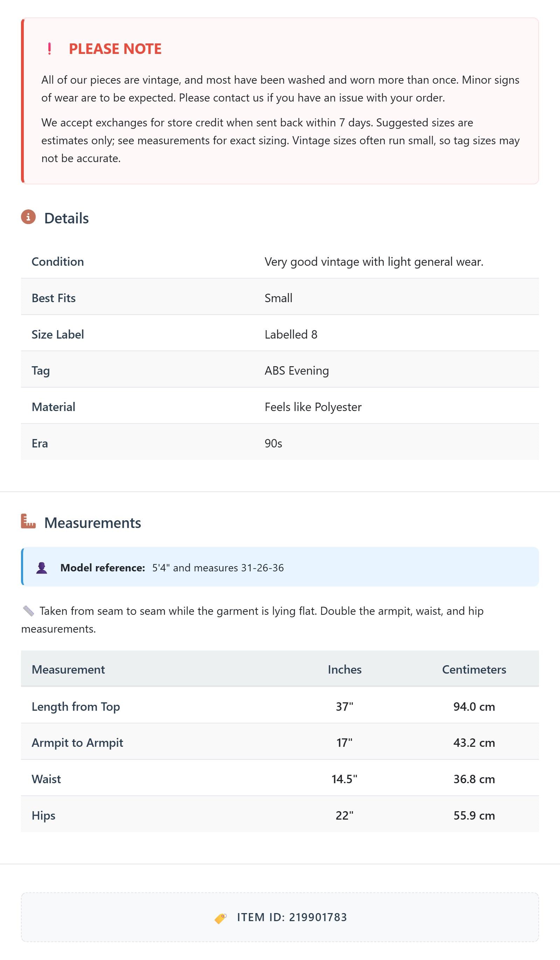This screenshot has width=560, height=960.
Task: Click the model silhouette icon
Action: (x=42, y=568)
